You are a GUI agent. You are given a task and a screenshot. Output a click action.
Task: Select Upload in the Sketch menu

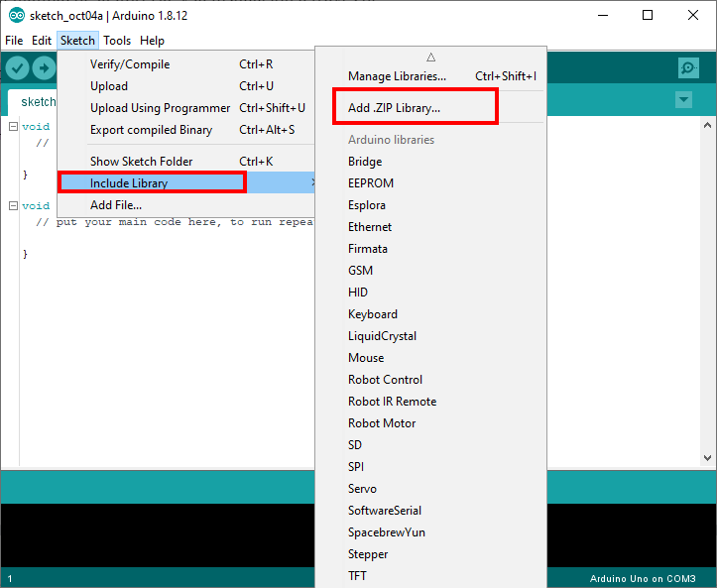(186, 86)
